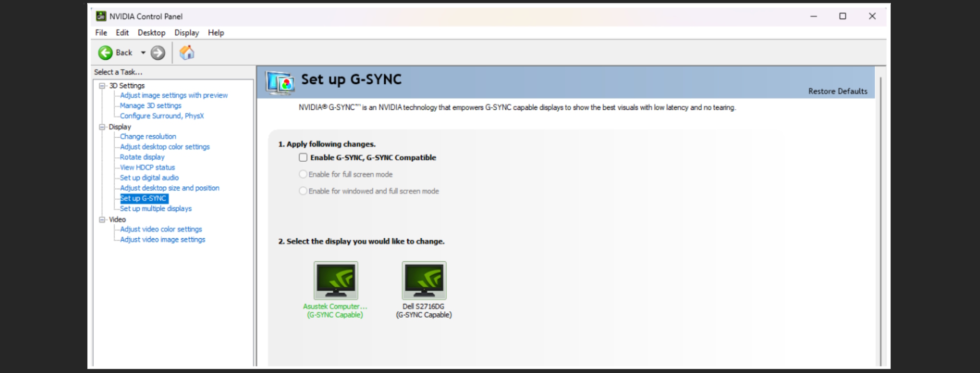Image resolution: width=980 pixels, height=373 pixels.
Task: Open Set up multiple displays
Action: pos(156,208)
